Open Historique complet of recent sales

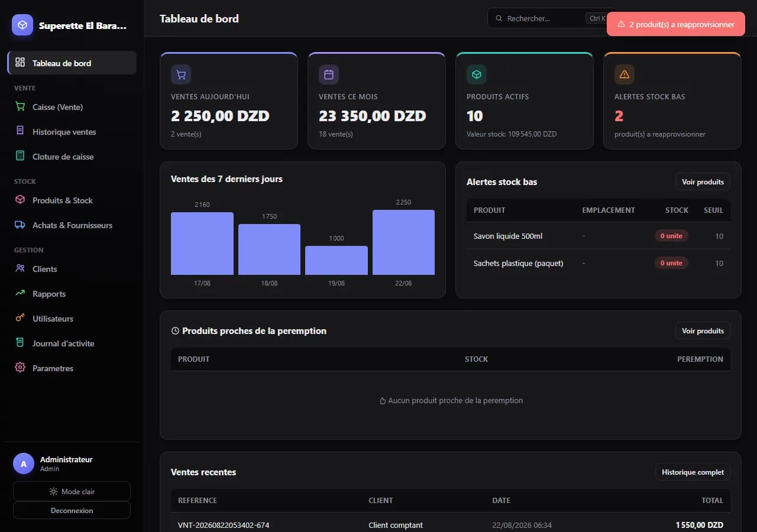pos(693,472)
